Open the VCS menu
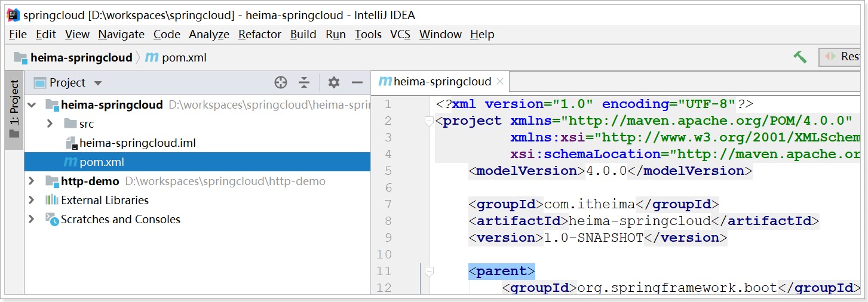The image size is (868, 302). (400, 34)
